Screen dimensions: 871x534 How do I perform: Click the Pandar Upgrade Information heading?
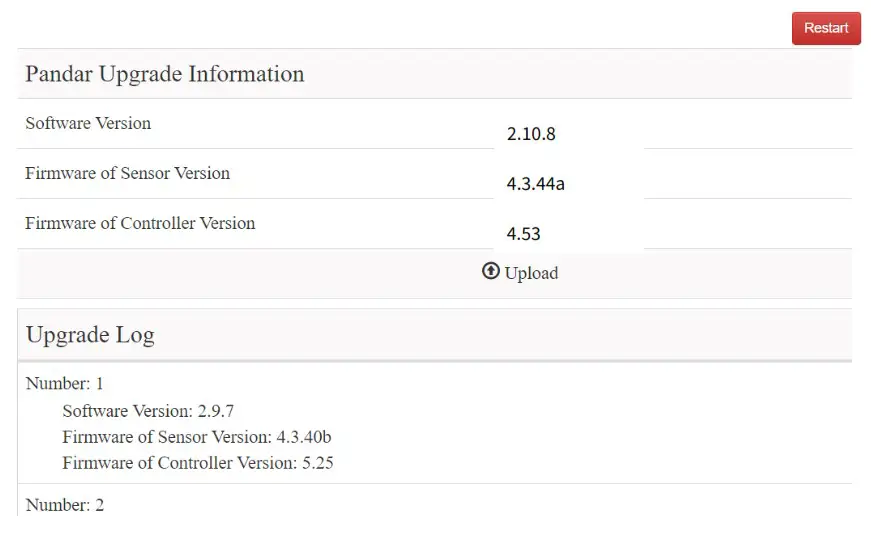pos(164,74)
